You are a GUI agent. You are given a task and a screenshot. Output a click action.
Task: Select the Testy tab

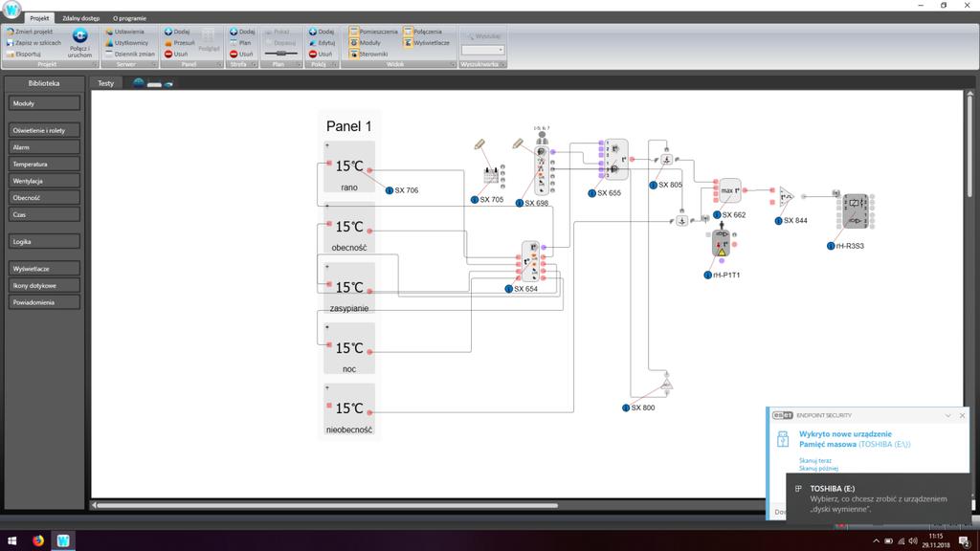point(105,83)
